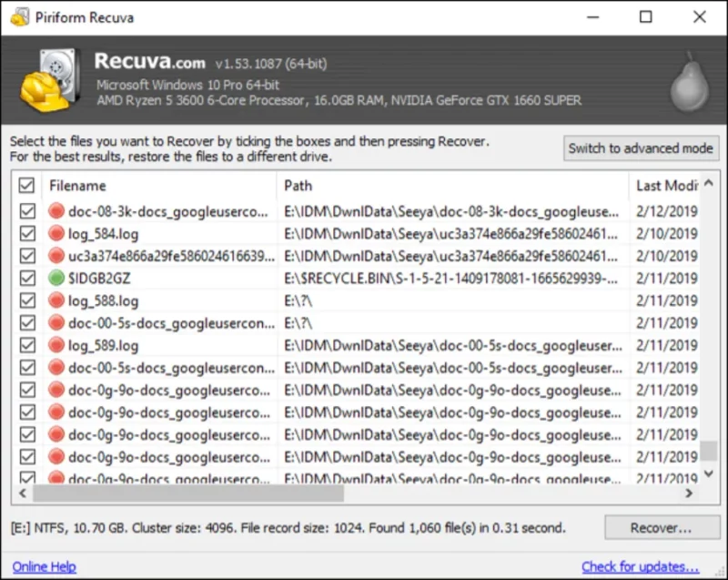Click red status dot of log_588.log
The image size is (728, 580).
click(x=56, y=300)
